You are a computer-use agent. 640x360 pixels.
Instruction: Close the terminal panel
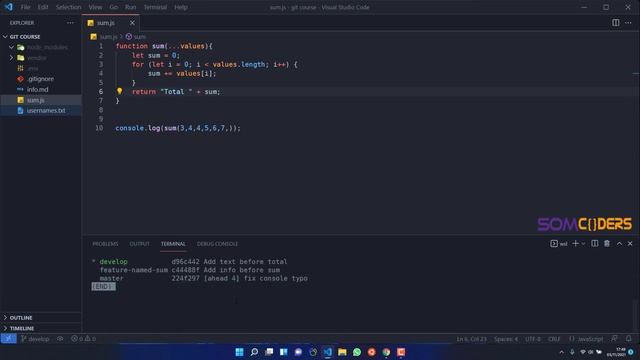coord(630,243)
